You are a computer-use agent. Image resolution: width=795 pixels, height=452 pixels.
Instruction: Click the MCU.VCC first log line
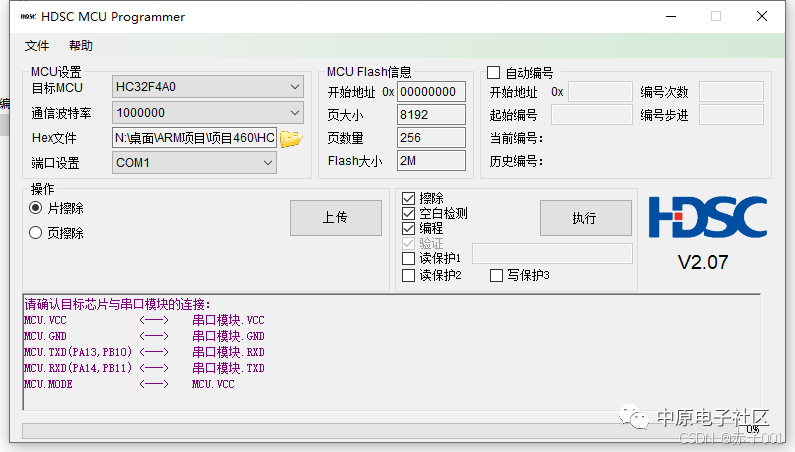pyautogui.click(x=144, y=320)
